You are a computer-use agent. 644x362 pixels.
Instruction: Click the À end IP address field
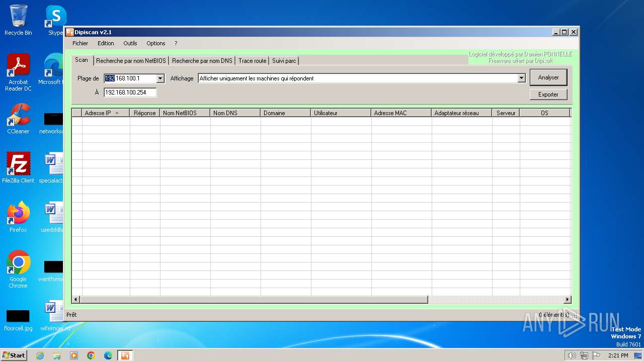coord(130,93)
